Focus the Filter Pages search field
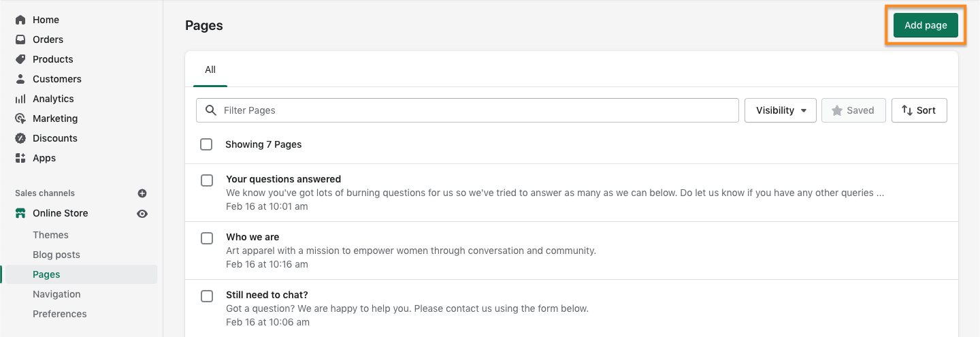This screenshot has height=337, width=980. pos(468,110)
